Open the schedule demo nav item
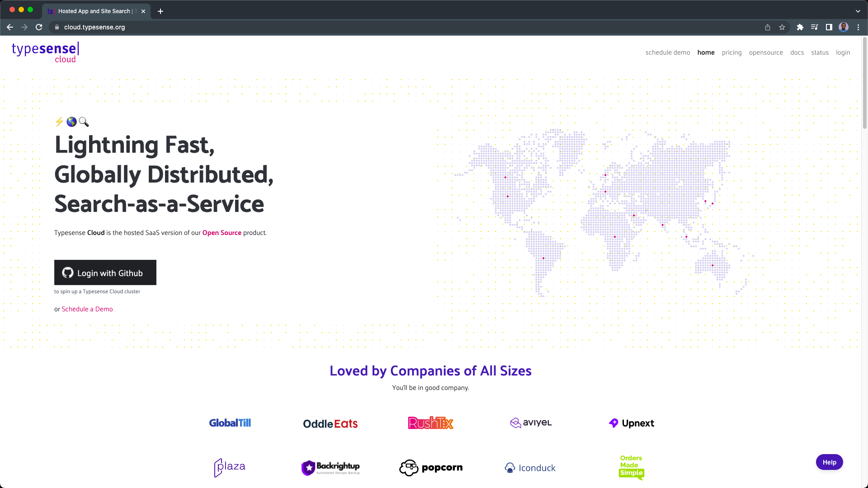 668,52
